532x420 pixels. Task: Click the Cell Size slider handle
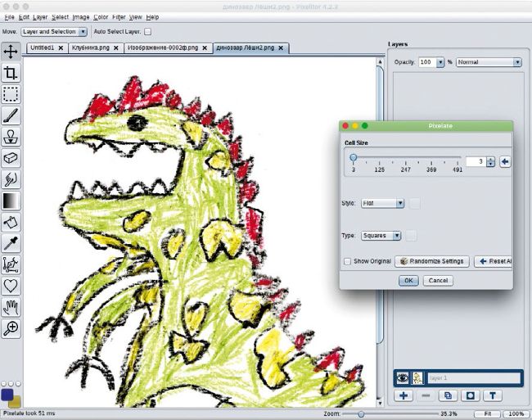point(353,158)
